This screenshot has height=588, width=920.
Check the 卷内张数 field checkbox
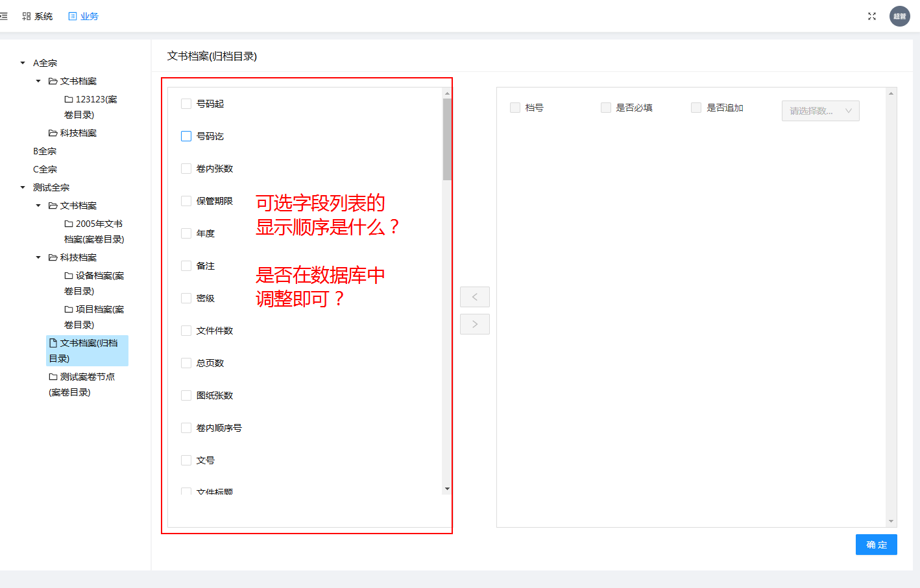(186, 169)
